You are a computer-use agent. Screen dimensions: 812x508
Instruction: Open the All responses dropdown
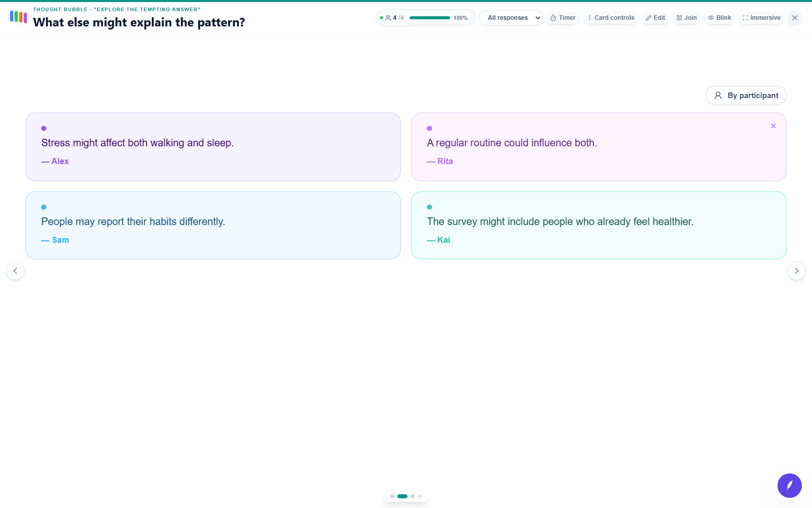(511, 18)
